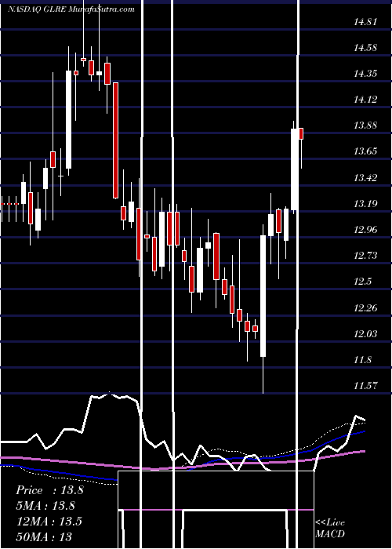392x549 pixels.
Task: Click the 14.81 price axis label
Action: [365, 23]
